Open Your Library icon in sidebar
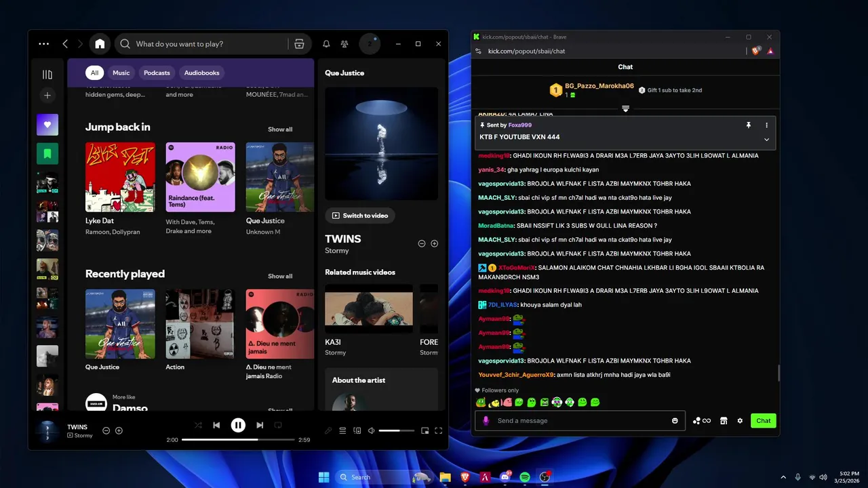 coord(47,75)
